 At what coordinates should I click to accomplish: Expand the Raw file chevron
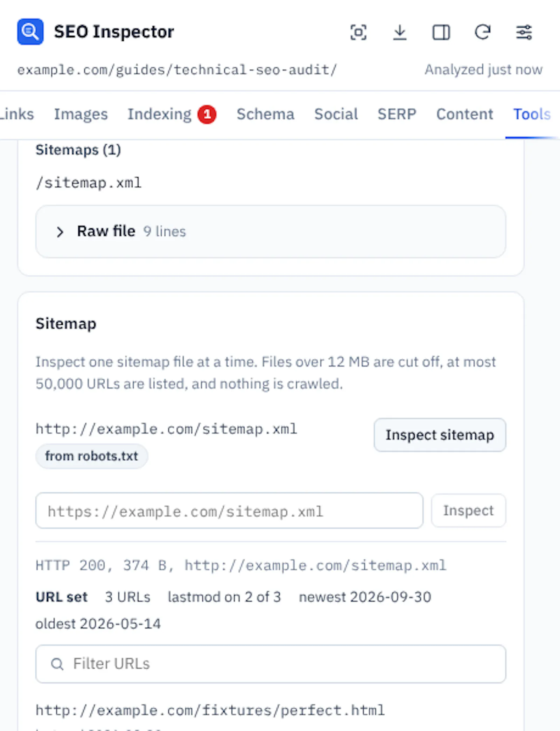pyautogui.click(x=60, y=232)
